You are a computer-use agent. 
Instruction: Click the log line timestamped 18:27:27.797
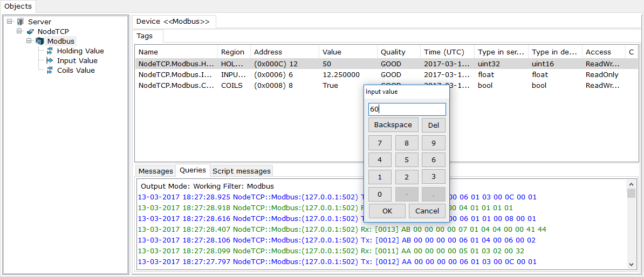(x=337, y=261)
